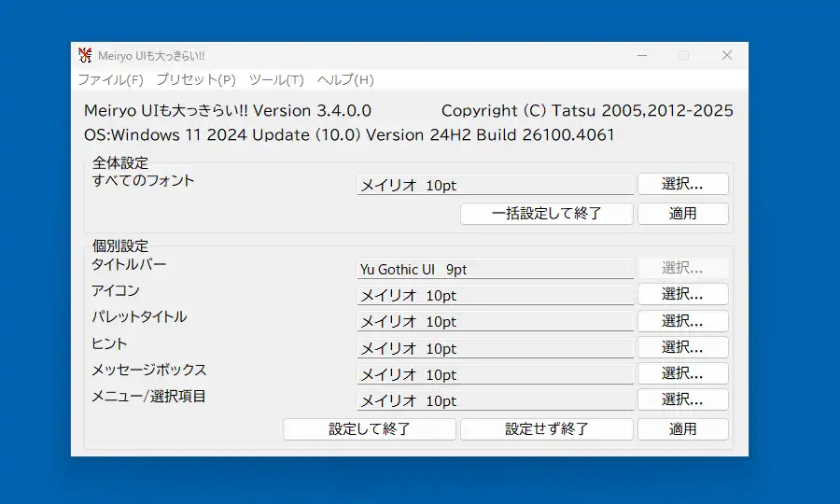Click 選択... button for アイコン row
Screen dimensions: 840x504
point(683,294)
